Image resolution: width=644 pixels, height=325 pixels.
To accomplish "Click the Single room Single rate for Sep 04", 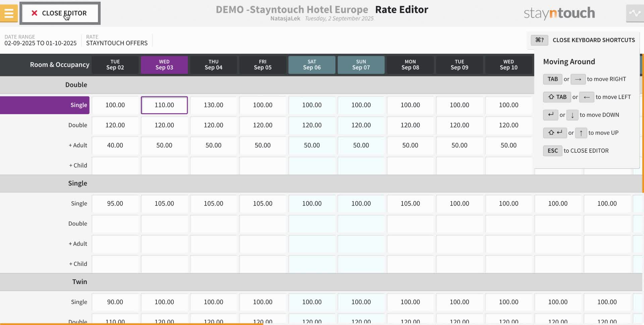I will click(213, 203).
